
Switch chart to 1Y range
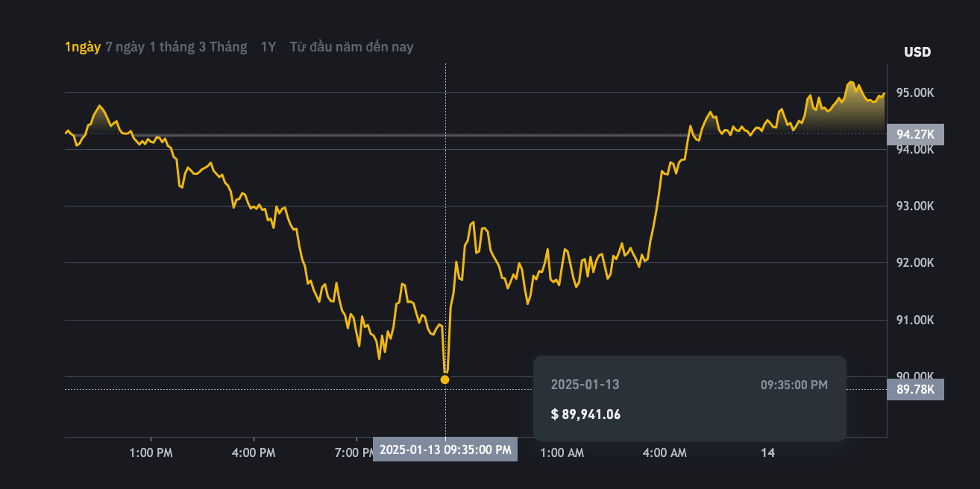tap(268, 47)
